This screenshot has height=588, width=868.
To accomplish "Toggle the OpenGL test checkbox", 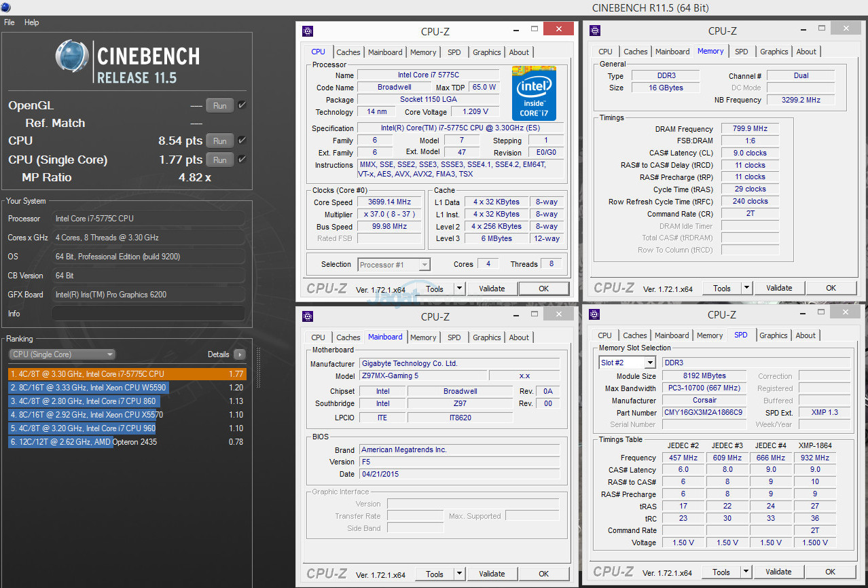I will coord(242,105).
